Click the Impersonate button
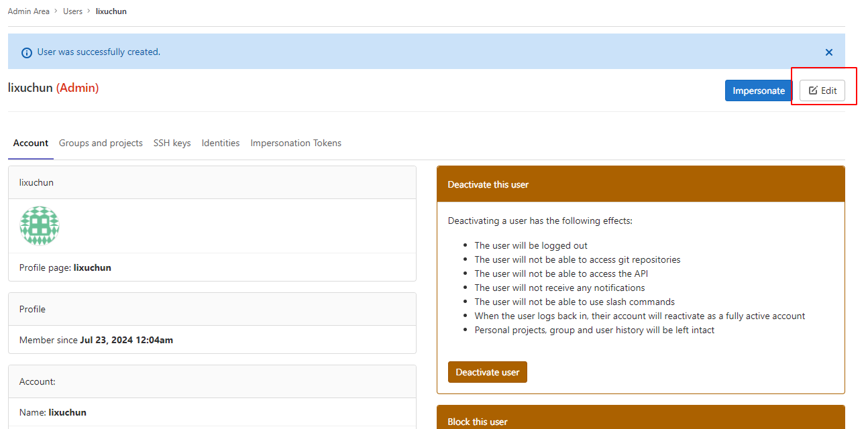 click(759, 90)
